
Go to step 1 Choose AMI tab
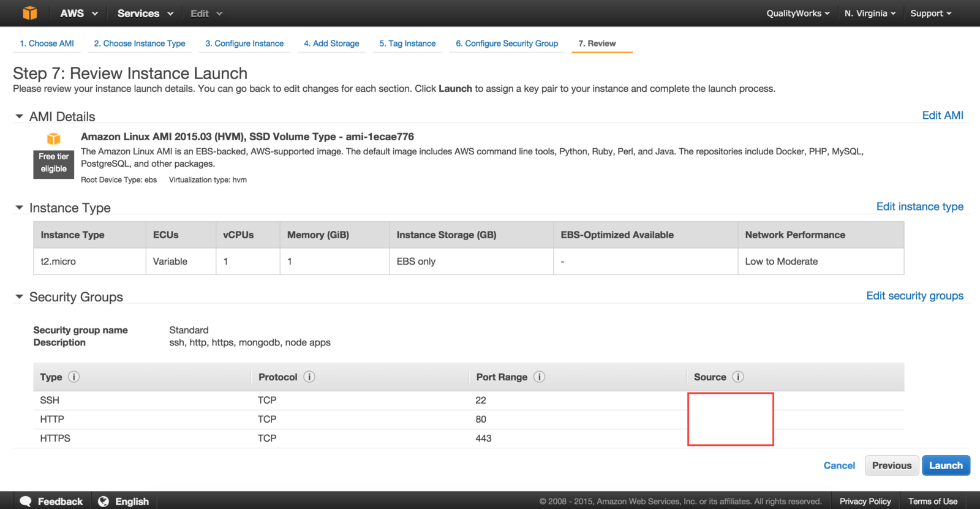47,43
